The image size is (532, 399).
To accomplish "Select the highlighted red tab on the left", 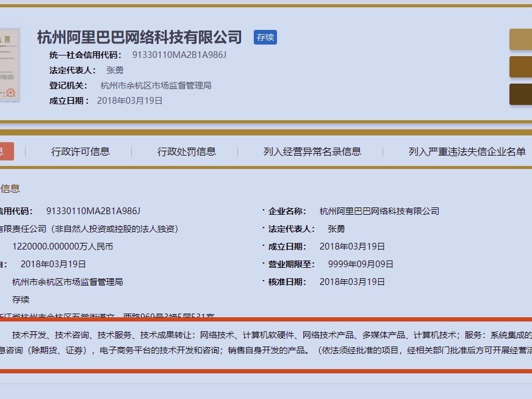I will [x=6, y=151].
